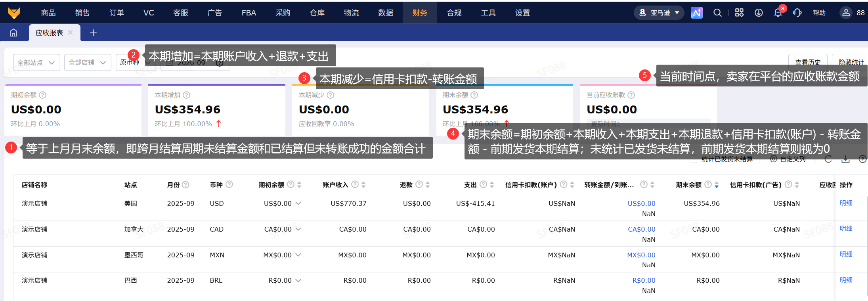Image resolution: width=868 pixels, height=301 pixels.
Task: Click the US$-415.41 支出 cell
Action: pos(475,203)
